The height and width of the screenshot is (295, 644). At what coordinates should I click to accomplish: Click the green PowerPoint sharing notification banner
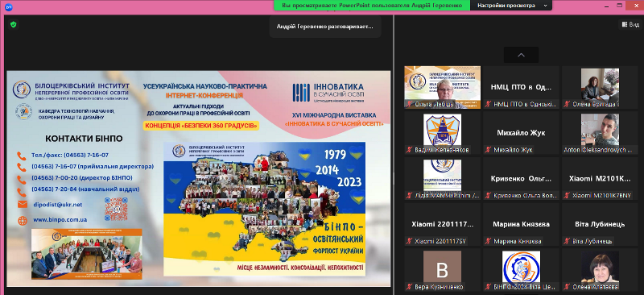point(372,6)
